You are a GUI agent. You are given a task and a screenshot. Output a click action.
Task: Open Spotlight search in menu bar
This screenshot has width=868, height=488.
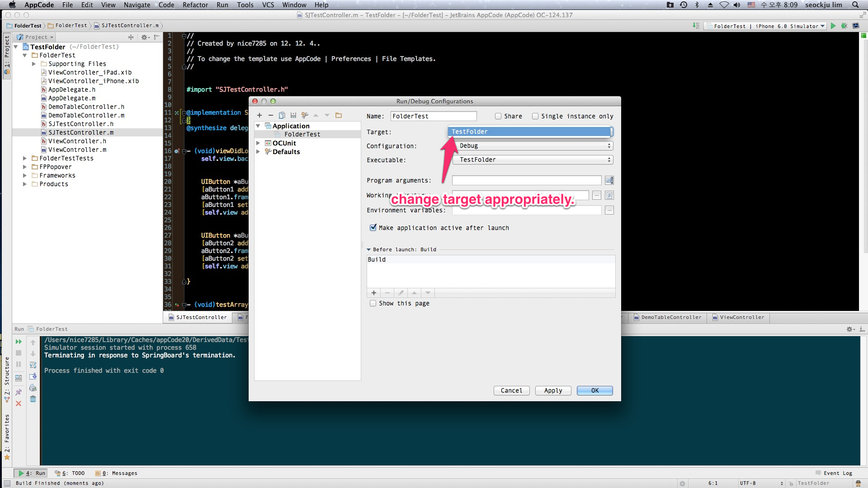tap(855, 5)
